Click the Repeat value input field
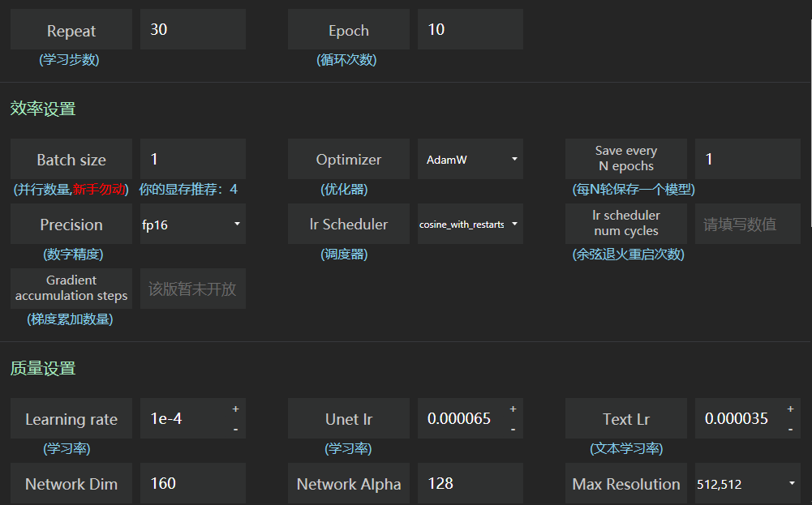The height and width of the screenshot is (505, 812). coord(192,30)
